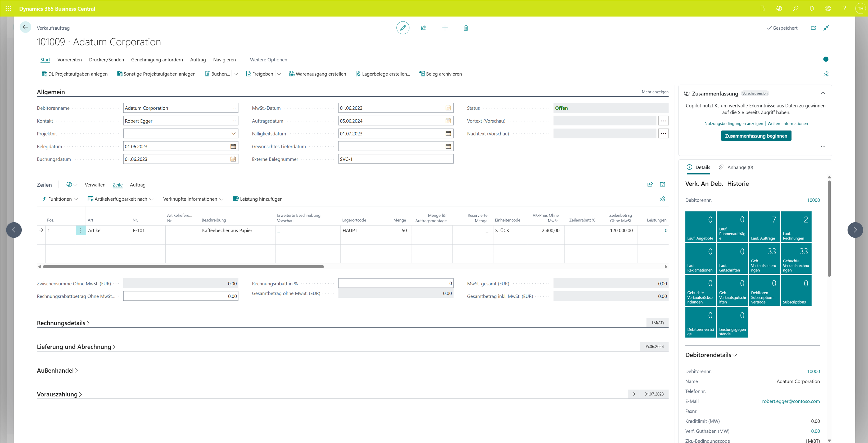Screen dimensions: 868x443
Task: Open Drucken/Senden menu
Action: 106,60
